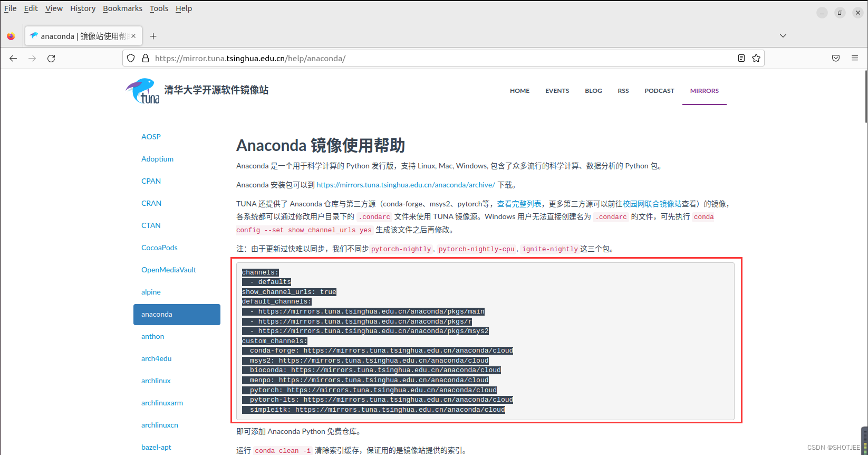The image size is (868, 455).
Task: Open CRAN help in sidebar
Action: click(151, 203)
